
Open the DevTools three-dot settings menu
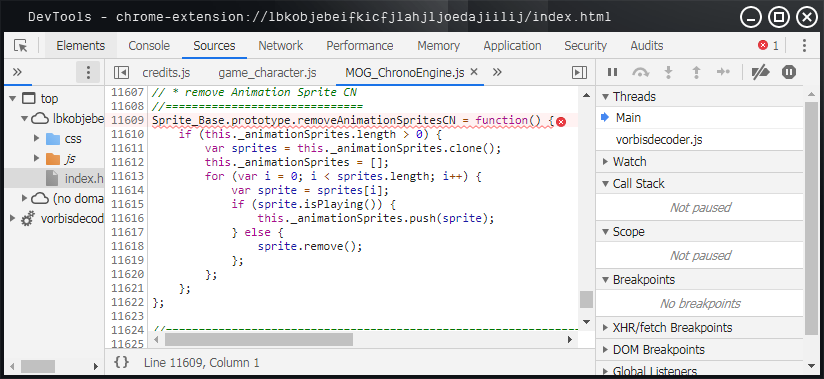[804, 46]
